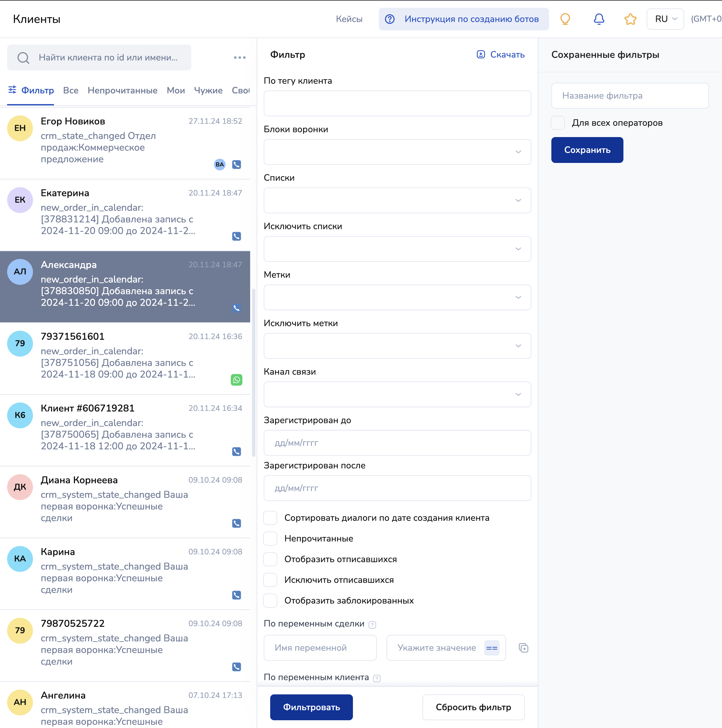This screenshot has width=722, height=728.
Task: Click the Сохранить button
Action: (x=587, y=150)
